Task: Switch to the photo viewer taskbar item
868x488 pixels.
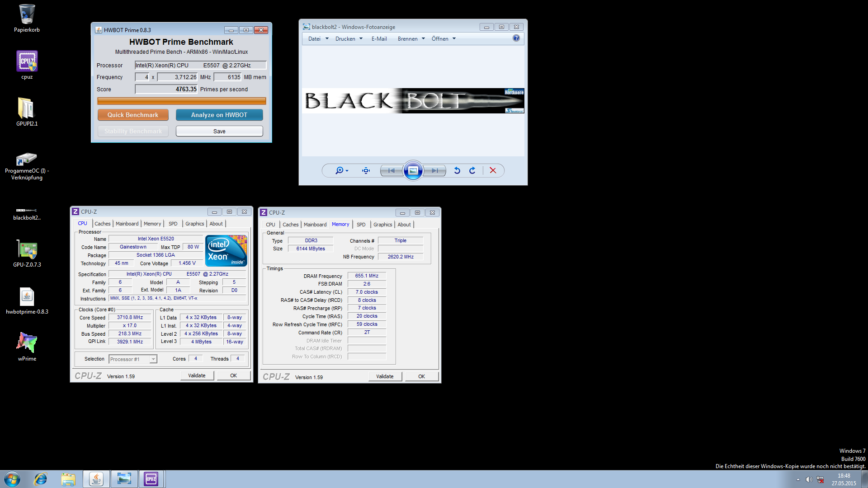Action: [x=124, y=479]
